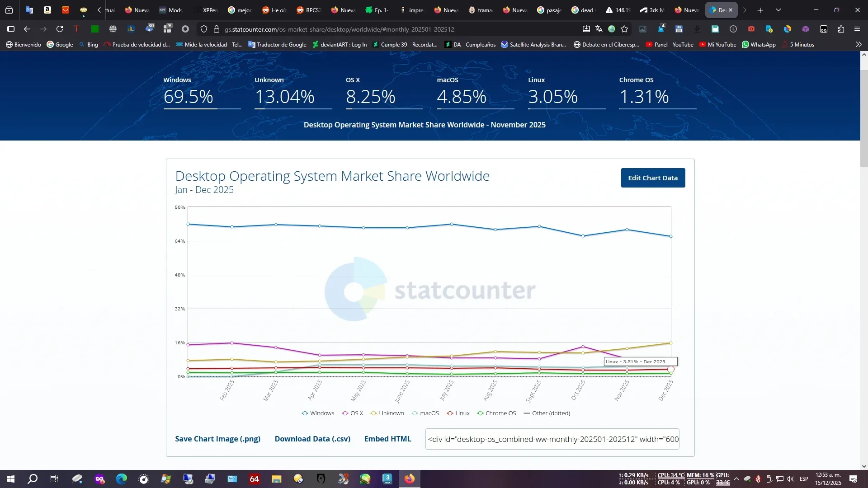Bookmark this page with the star icon

pos(624,29)
